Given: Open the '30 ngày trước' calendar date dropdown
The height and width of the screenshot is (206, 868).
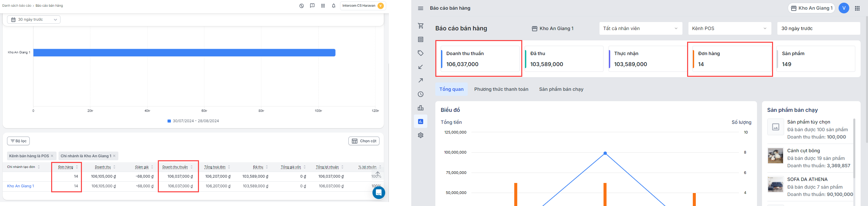Looking at the screenshot, I should click(x=34, y=19).
